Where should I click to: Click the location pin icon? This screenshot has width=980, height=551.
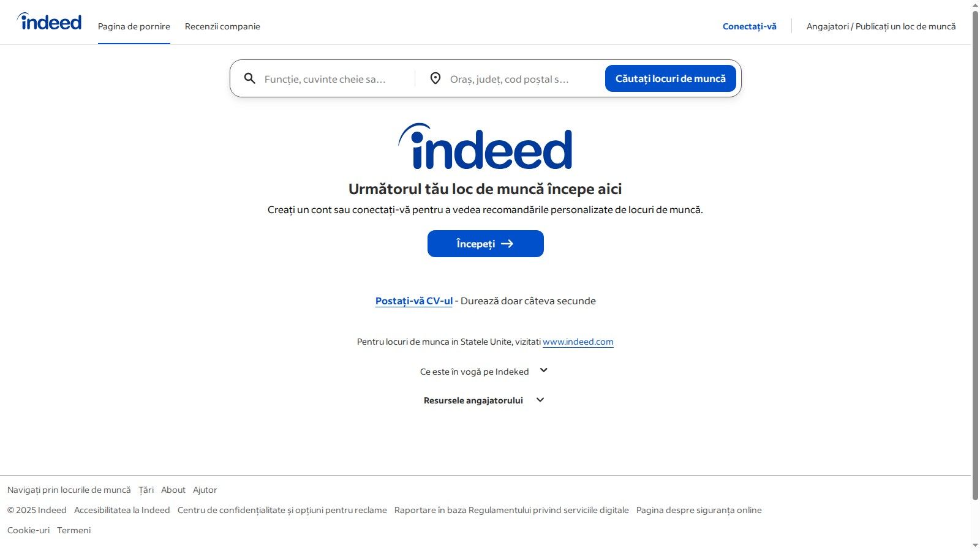(x=435, y=78)
